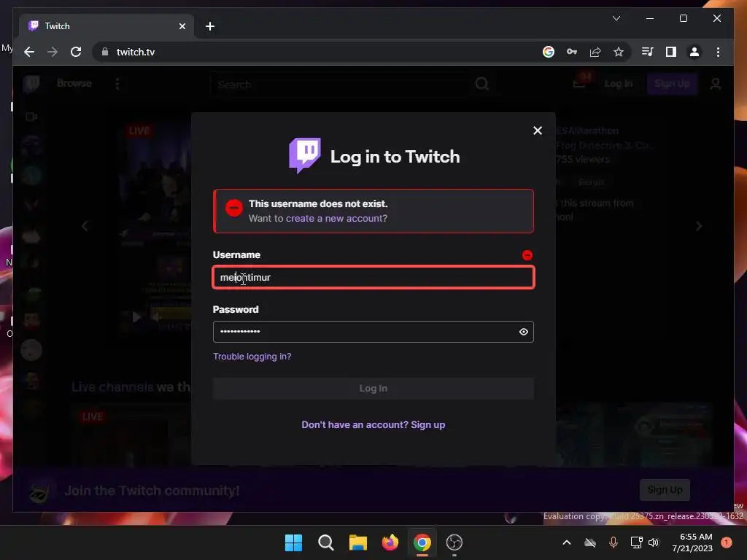Open Chrome's media controls icon
747x560 pixels.
tap(648, 52)
